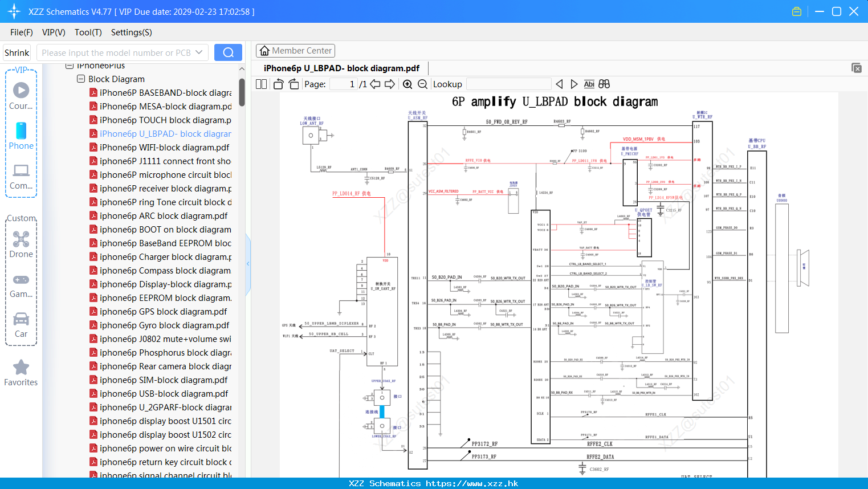Click the scroll-up arrow of the tree
The width and height of the screenshot is (868, 489).
point(242,68)
